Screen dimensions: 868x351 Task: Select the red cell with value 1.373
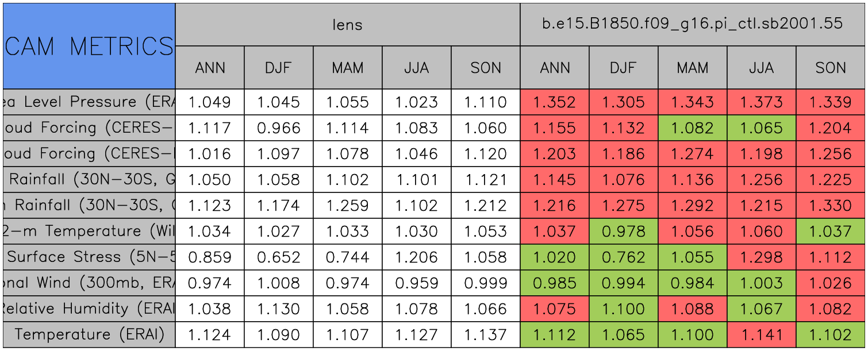click(x=762, y=102)
